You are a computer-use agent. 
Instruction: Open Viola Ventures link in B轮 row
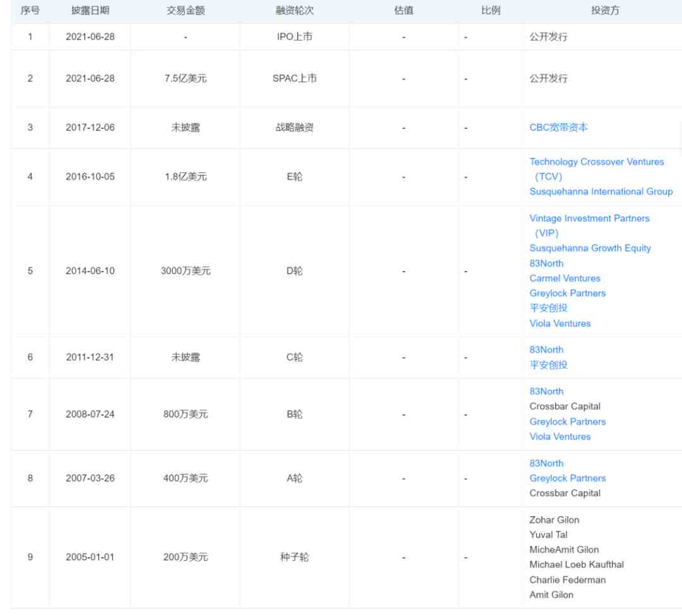(559, 437)
